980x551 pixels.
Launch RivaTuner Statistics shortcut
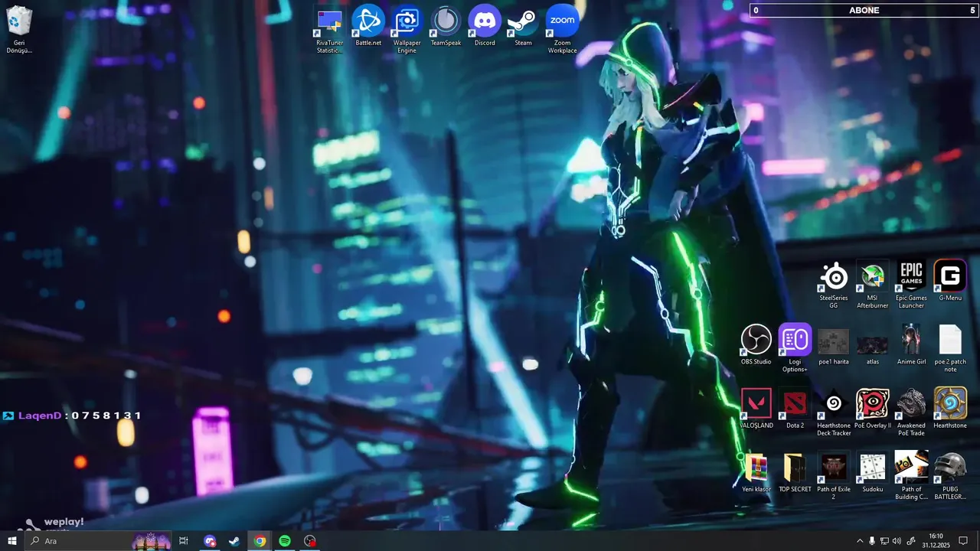(x=329, y=30)
